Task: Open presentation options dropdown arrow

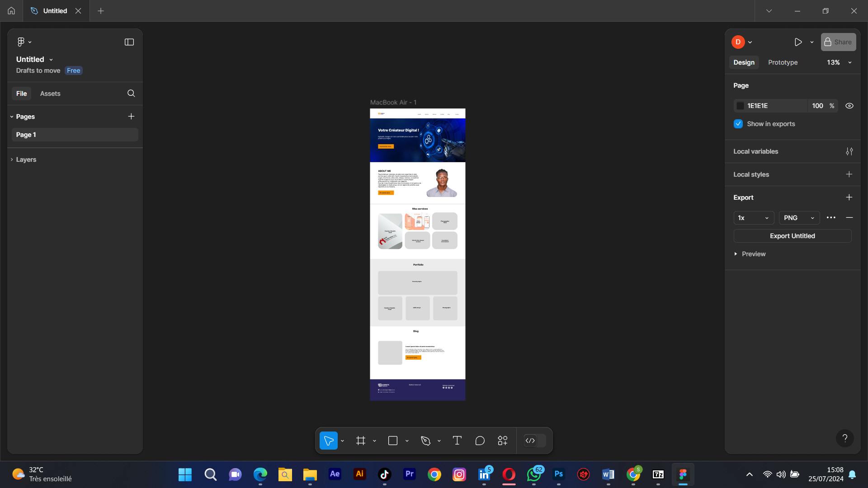Action: 812,42
